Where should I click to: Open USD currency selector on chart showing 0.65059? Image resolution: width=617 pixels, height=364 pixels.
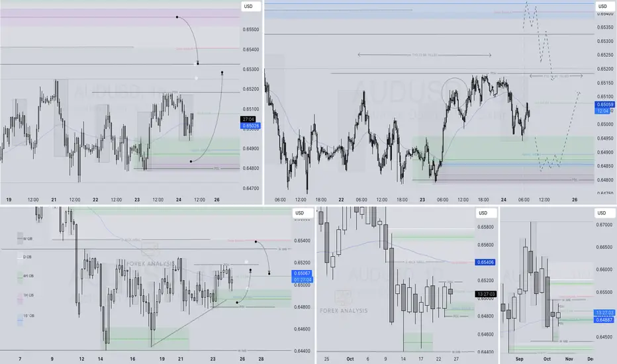pos(605,7)
